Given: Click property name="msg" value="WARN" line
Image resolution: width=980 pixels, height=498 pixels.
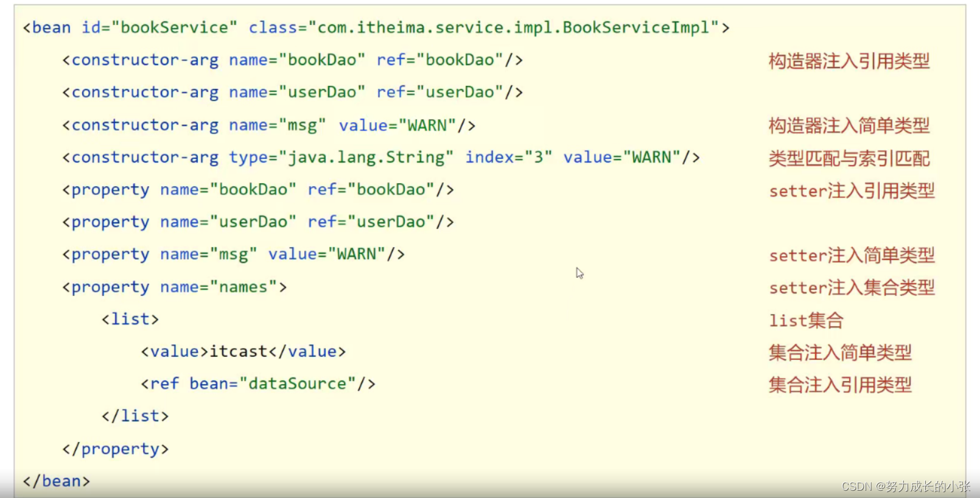Looking at the screenshot, I should tap(233, 254).
